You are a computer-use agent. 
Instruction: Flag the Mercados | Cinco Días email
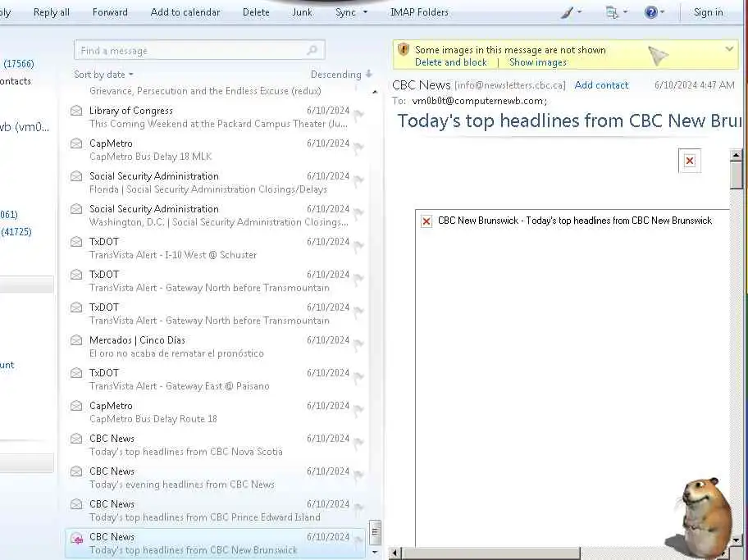pyautogui.click(x=358, y=344)
